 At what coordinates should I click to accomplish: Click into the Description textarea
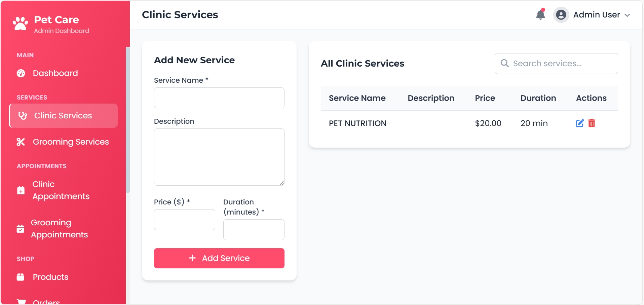click(x=219, y=157)
